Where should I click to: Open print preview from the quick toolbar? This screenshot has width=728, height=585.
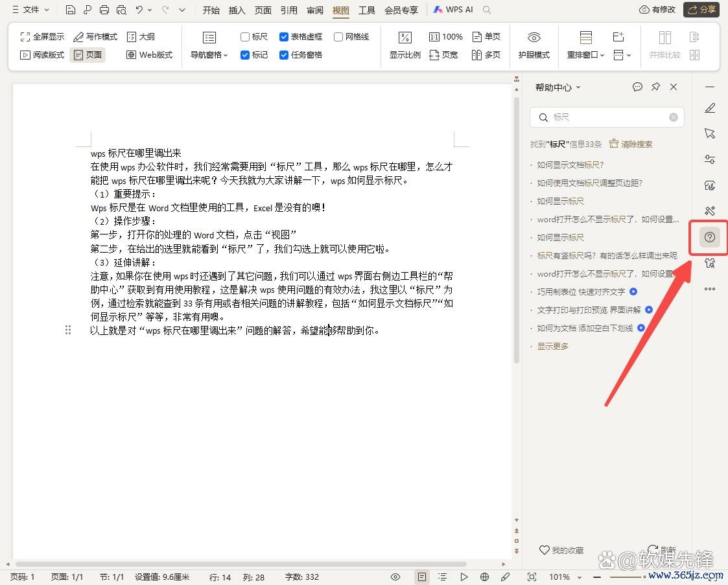pyautogui.click(x=121, y=10)
